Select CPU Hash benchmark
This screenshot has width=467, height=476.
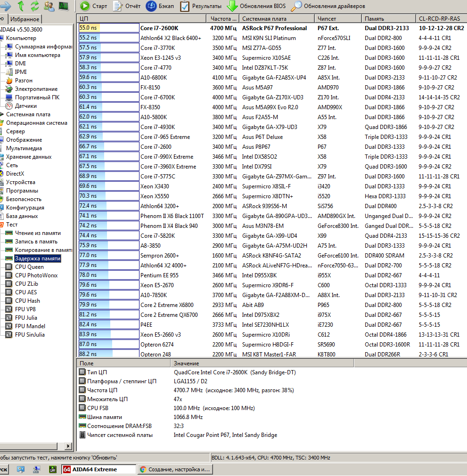click(23, 301)
